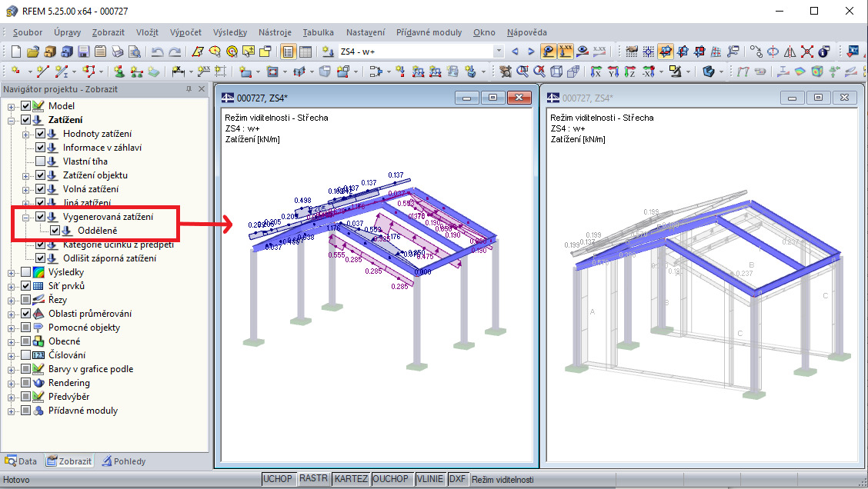The image size is (868, 489).
Task: Switch to isometric wireframe cube view
Action: [x=556, y=71]
